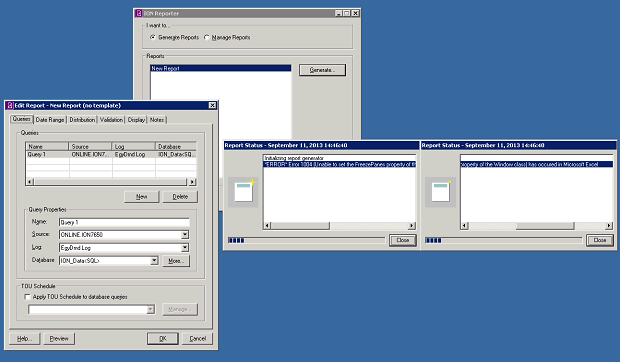The height and width of the screenshot is (362, 620).
Task: Click the More button beside Database
Action: [176, 261]
